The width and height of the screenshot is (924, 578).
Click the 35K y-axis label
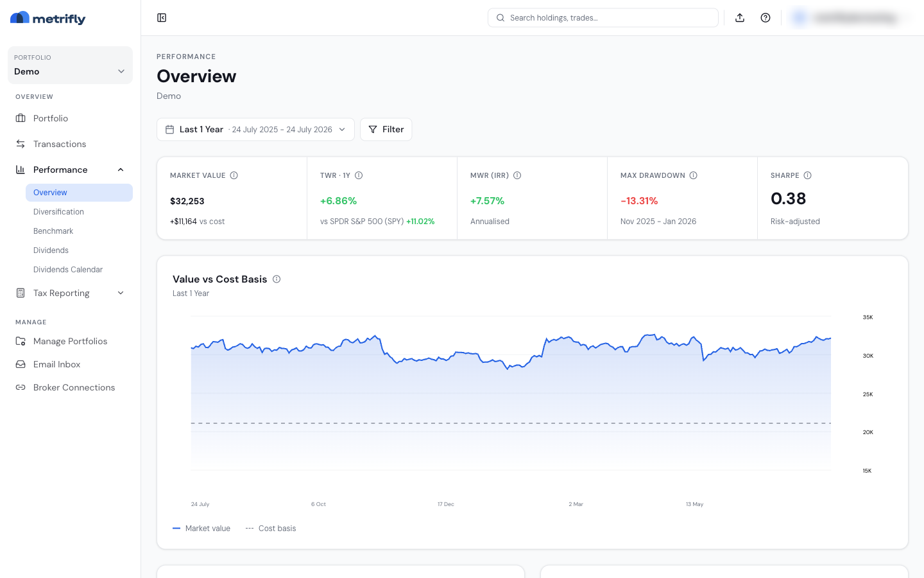(x=868, y=317)
